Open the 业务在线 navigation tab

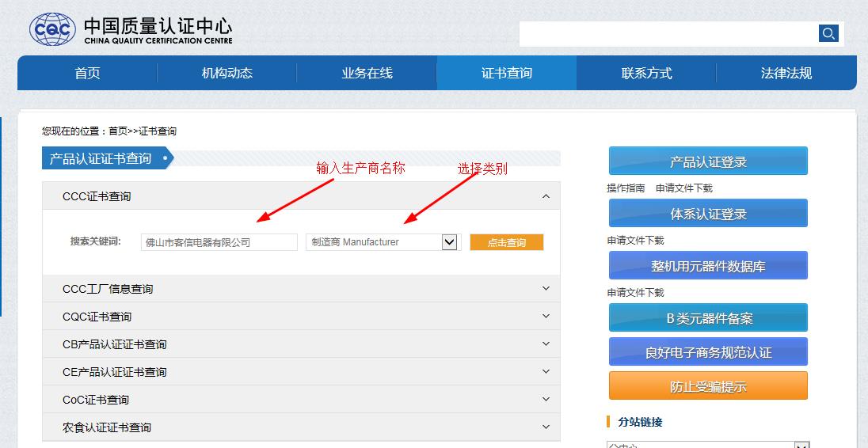tap(367, 73)
